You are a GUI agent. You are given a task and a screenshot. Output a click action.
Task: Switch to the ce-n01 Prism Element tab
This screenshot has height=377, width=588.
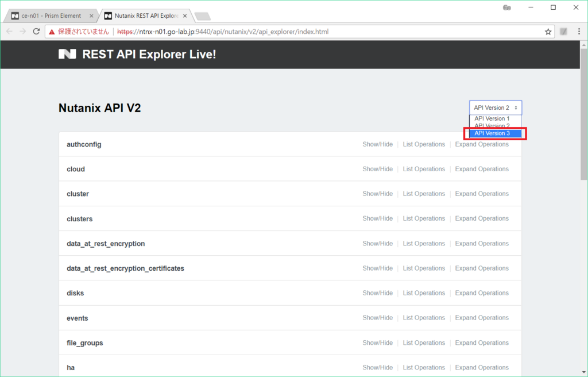(x=51, y=16)
